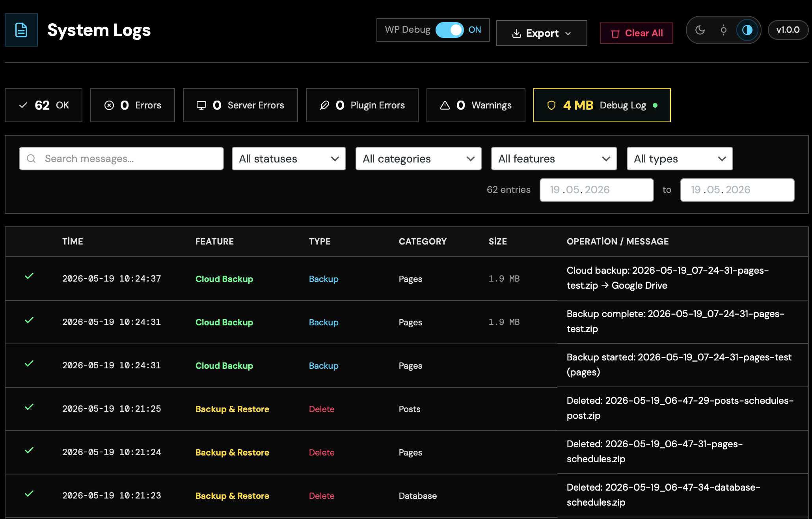Click the Export download arrow icon
Viewport: 812px width, 519px height.
pyautogui.click(x=516, y=34)
